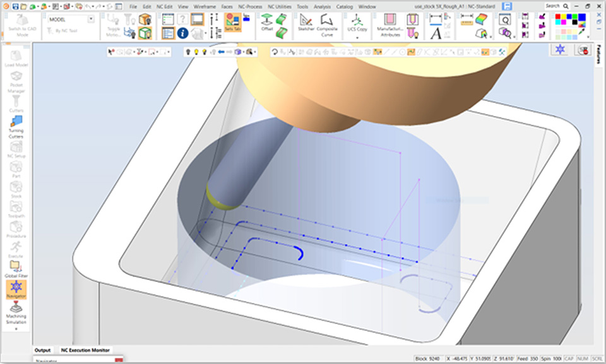
Task: Click the blue left arrow previous view icon
Action: (221, 52)
